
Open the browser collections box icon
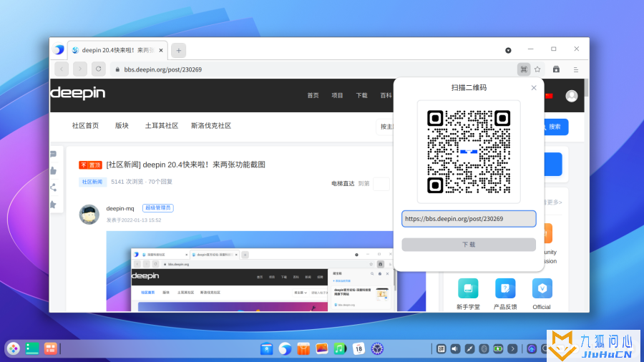[x=556, y=69]
